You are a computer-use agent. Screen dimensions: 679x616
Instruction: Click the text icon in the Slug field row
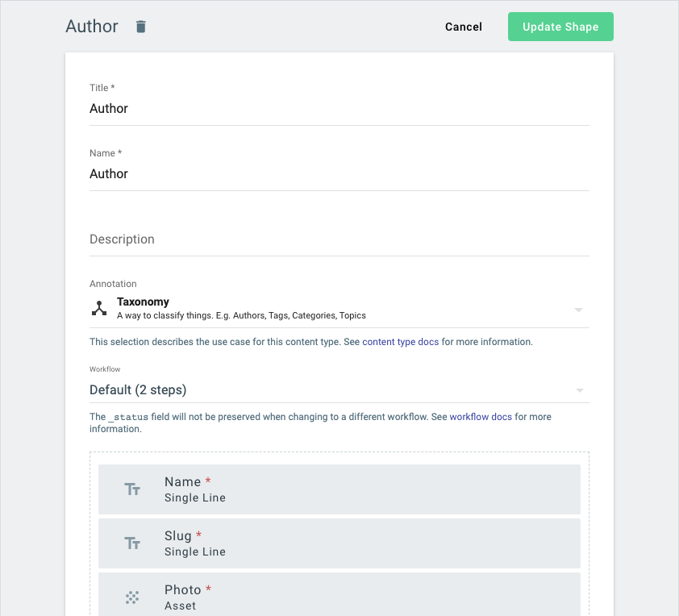click(x=132, y=543)
